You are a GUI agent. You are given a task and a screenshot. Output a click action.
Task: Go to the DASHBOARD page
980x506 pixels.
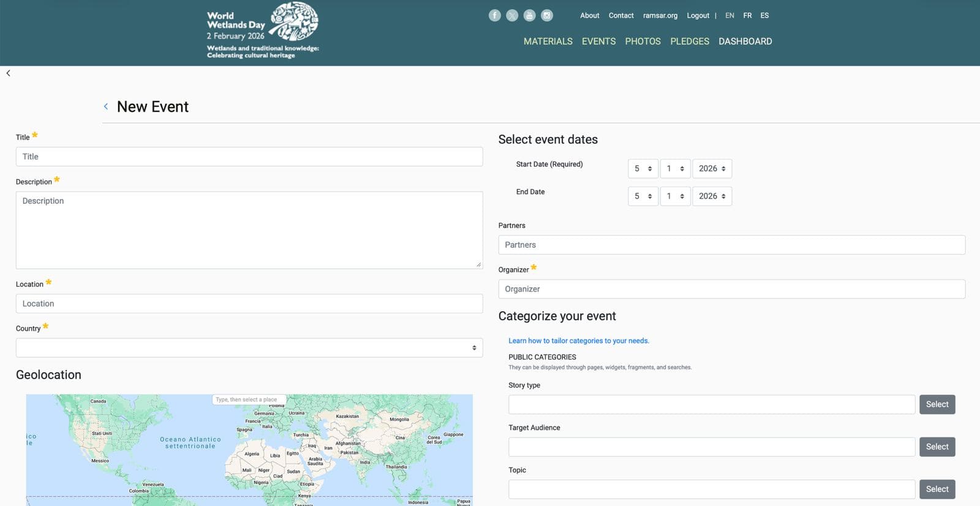click(x=745, y=41)
